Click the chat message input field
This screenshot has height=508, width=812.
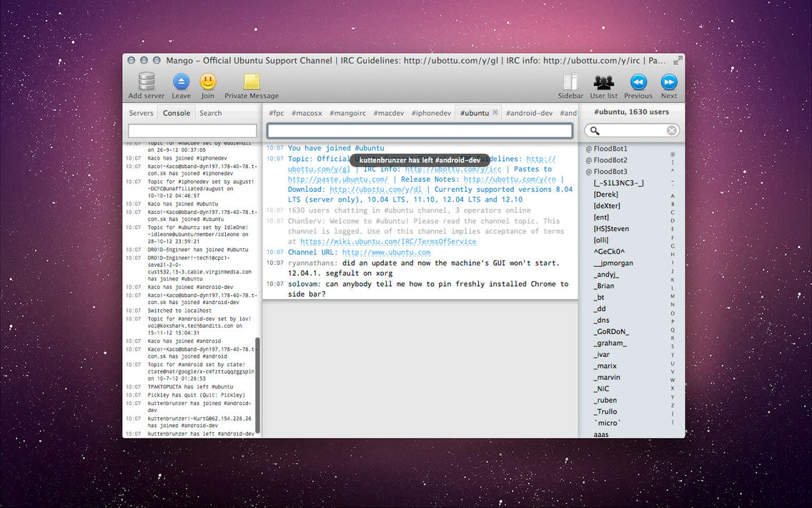pyautogui.click(x=420, y=131)
